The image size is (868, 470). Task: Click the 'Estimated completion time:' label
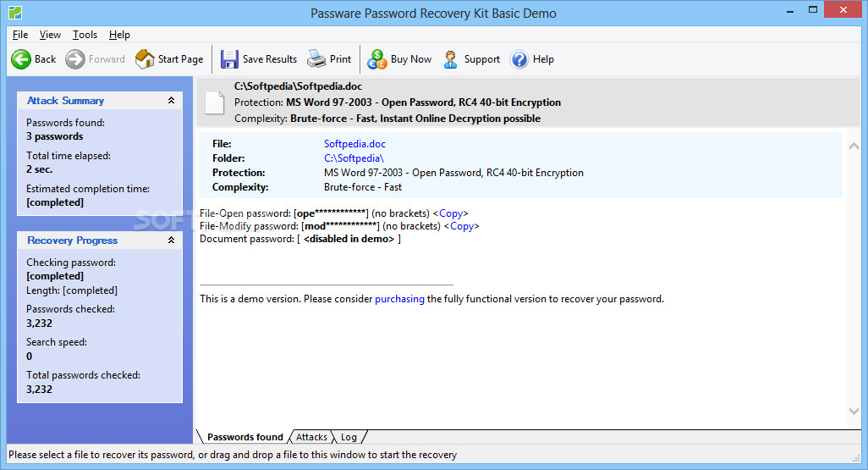point(88,189)
